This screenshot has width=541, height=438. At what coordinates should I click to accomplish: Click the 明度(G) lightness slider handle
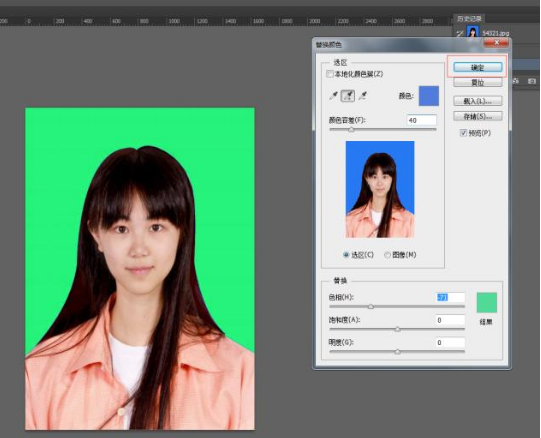[397, 352]
